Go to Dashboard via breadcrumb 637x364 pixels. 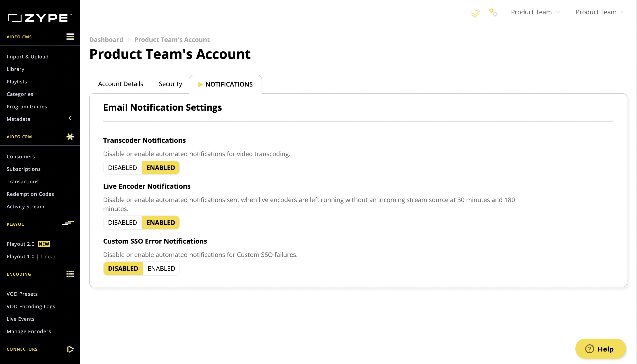pyautogui.click(x=106, y=39)
